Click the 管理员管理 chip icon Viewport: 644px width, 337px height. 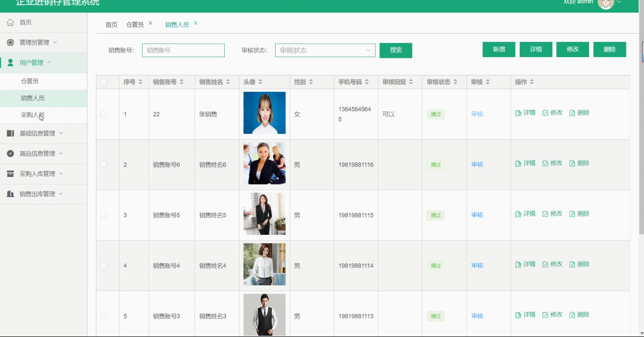tap(10, 42)
